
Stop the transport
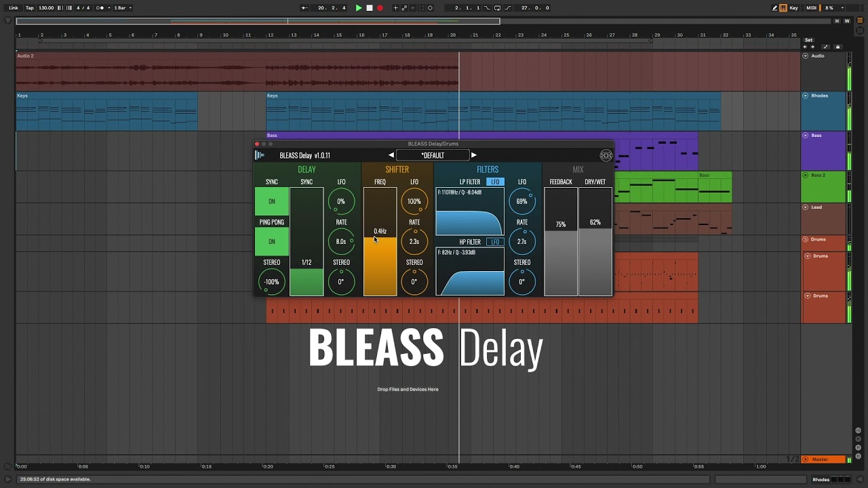tap(370, 8)
